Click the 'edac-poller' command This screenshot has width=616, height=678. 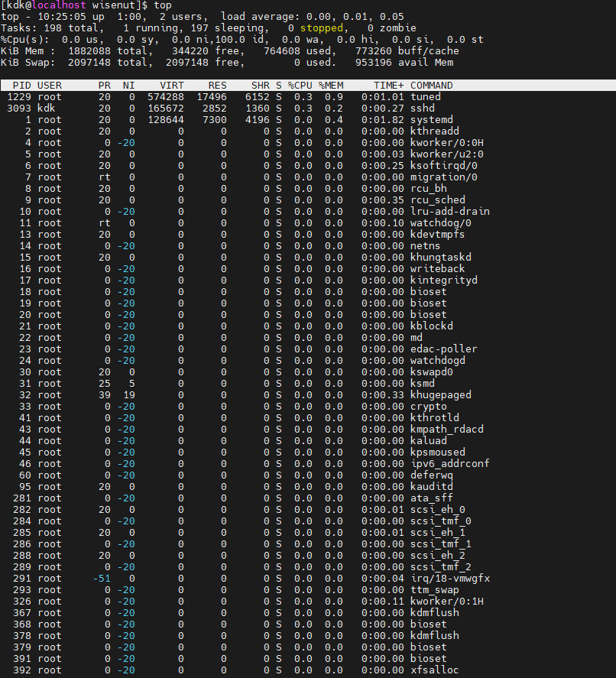click(x=444, y=349)
